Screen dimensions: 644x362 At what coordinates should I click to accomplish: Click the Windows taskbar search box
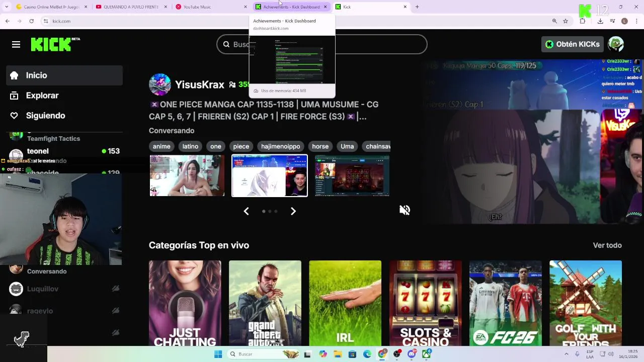(264, 354)
